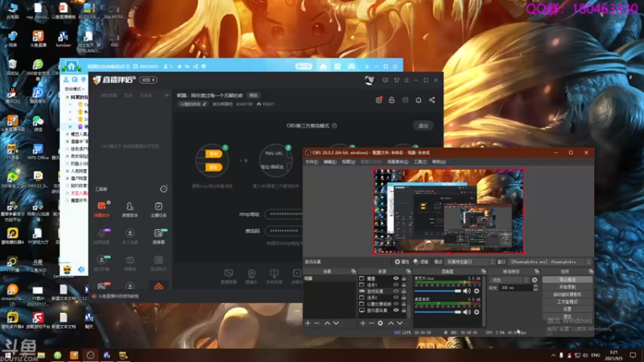Open 桌面音频 audio settings gear
Screen dimensions: 644x362
[x=477, y=312]
